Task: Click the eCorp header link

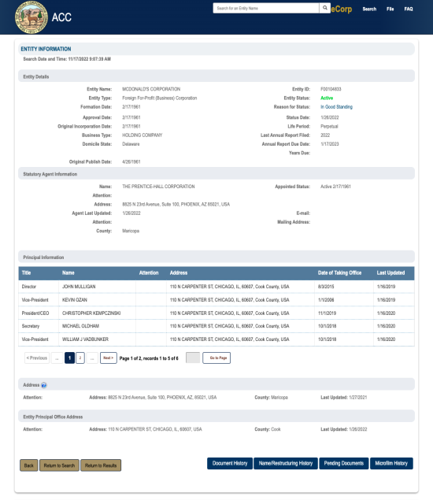Action: (x=342, y=9)
